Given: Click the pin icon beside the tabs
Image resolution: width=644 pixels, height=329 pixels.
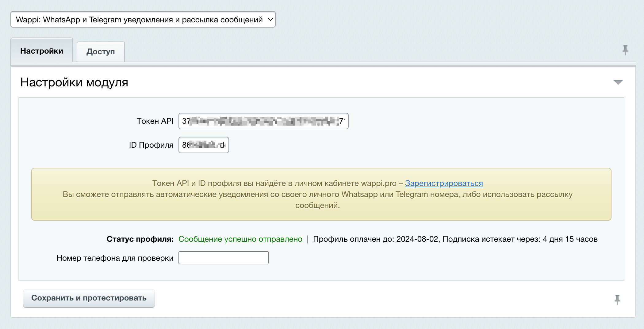Looking at the screenshot, I should tap(625, 50).
